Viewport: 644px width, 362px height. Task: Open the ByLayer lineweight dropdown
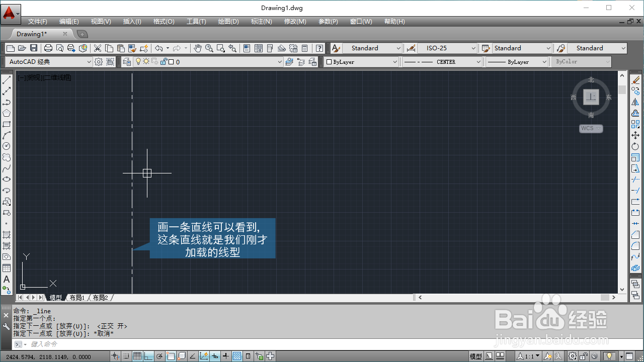[x=517, y=62]
